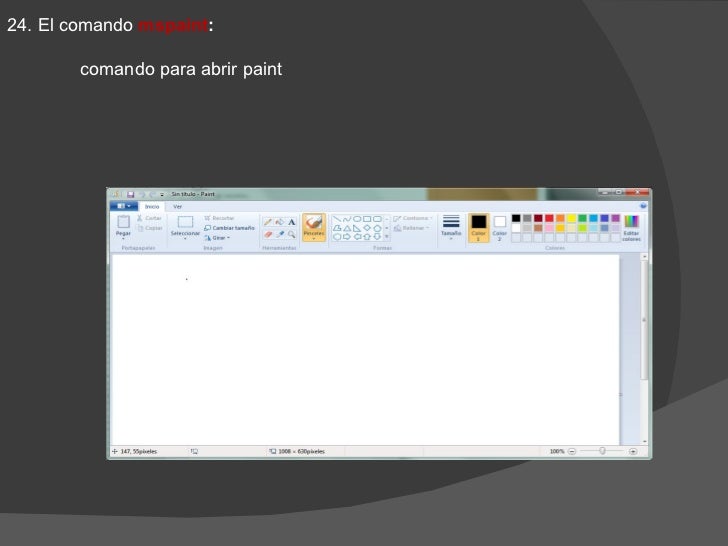The width and height of the screenshot is (728, 546).
Task: Click the Undo arrow in Paint's title bar
Action: pyautogui.click(x=143, y=194)
